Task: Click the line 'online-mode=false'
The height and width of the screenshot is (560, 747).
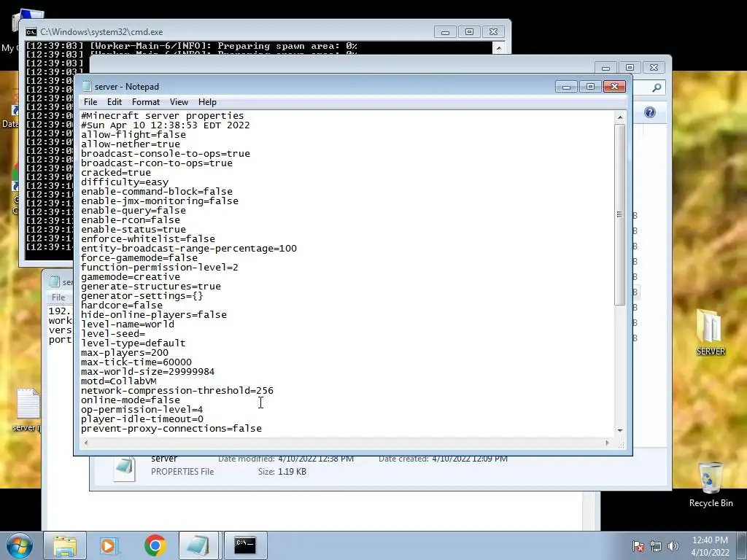Action: coord(131,400)
